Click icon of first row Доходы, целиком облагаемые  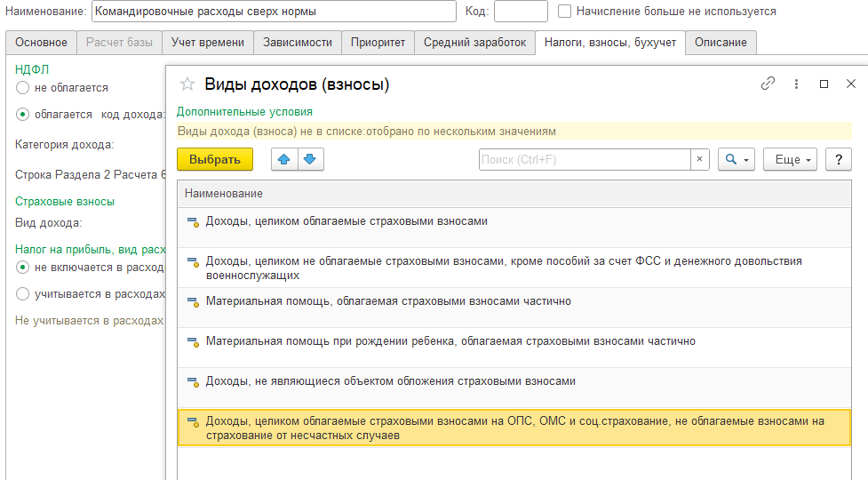tap(193, 222)
